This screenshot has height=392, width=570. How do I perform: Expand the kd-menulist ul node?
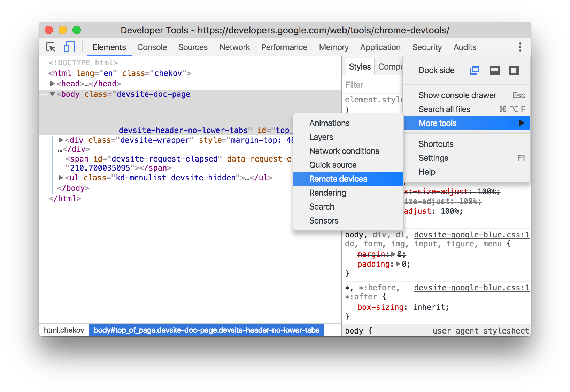(60, 178)
